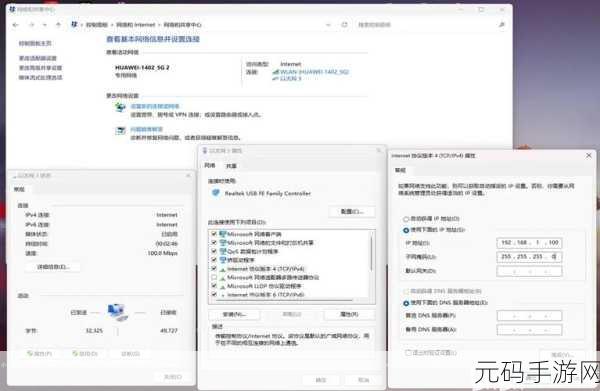The width and height of the screenshot is (600, 391).
Task: Click the icon beside 设置新的连接或网络
Action: tap(121, 108)
